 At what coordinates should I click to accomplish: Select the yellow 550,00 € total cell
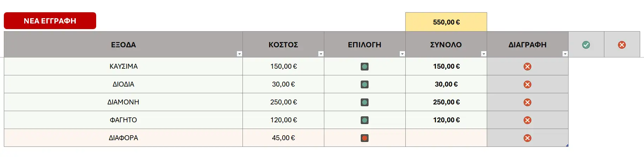pos(446,22)
